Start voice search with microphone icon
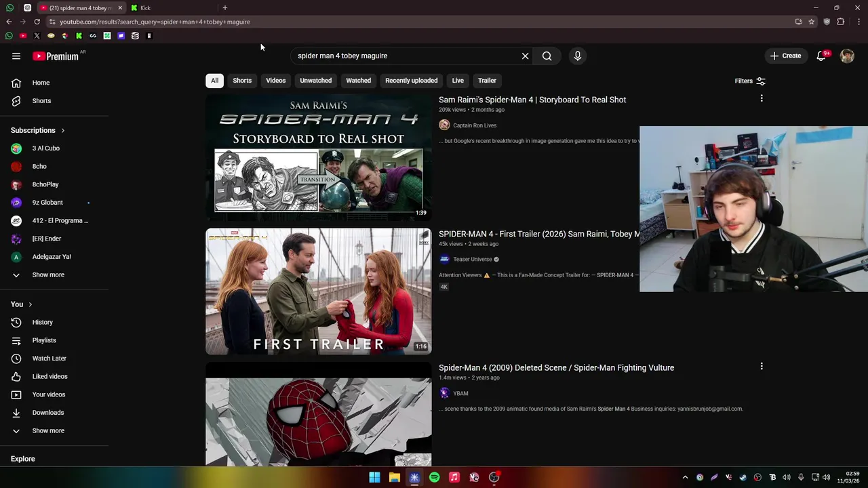Image resolution: width=868 pixels, height=488 pixels. 578,56
